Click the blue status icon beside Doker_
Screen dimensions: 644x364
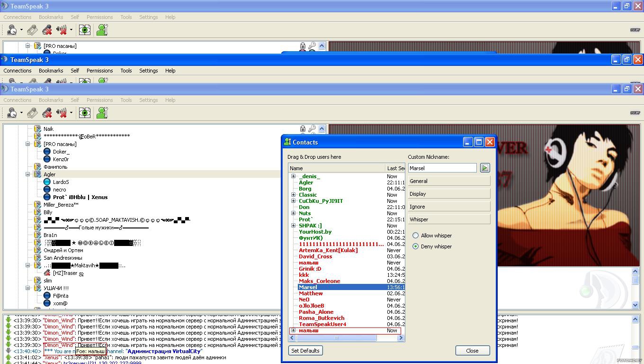(x=47, y=152)
